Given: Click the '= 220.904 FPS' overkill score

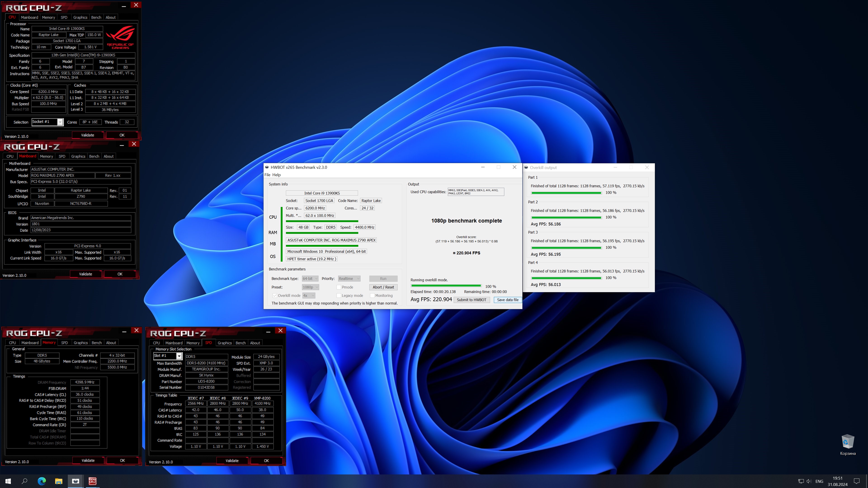Looking at the screenshot, I should pyautogui.click(x=466, y=253).
